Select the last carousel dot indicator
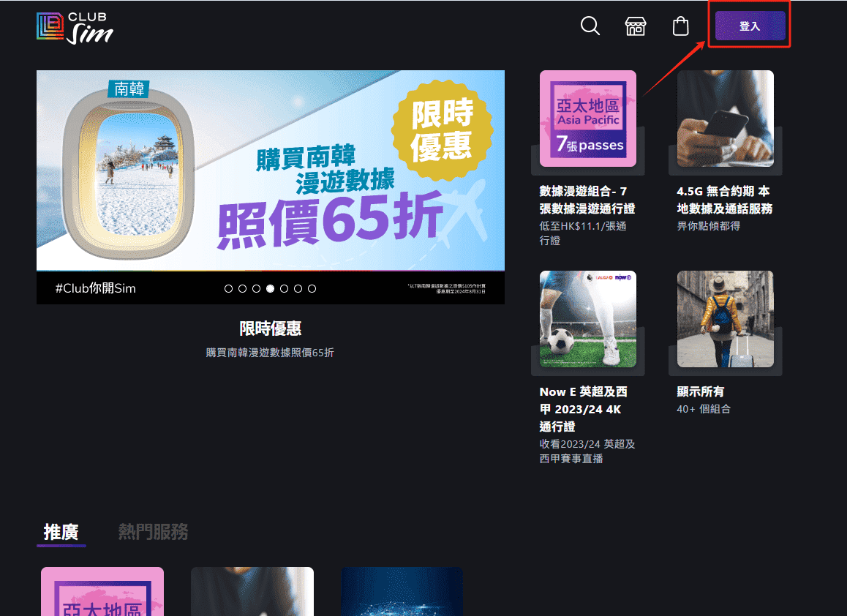Image resolution: width=847 pixels, height=616 pixels. tap(312, 289)
